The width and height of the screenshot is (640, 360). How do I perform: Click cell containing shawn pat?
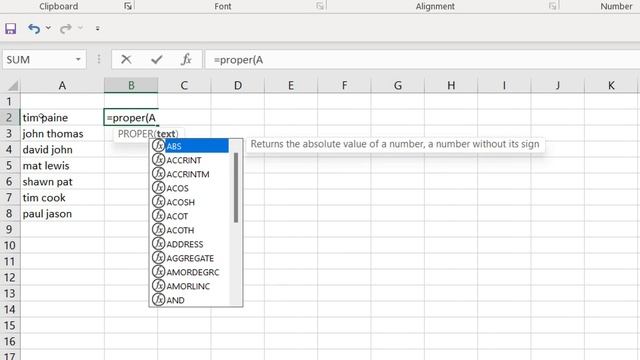pos(62,182)
